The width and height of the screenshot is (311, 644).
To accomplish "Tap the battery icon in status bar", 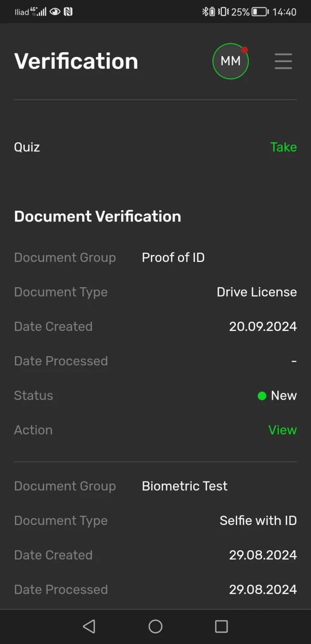I will point(260,11).
